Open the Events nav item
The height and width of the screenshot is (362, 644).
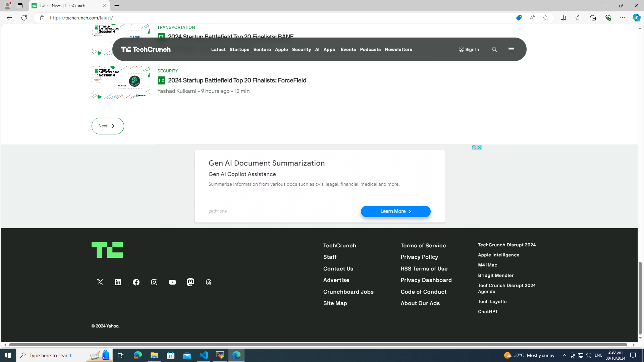tap(348, 50)
